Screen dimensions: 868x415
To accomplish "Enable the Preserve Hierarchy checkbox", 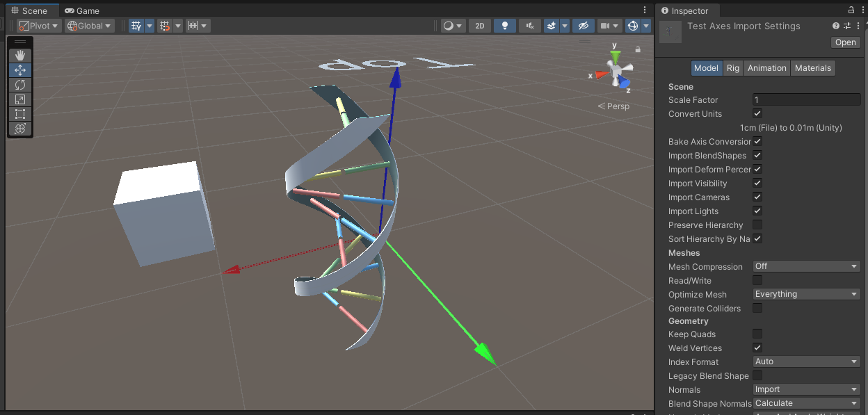I will 757,225.
